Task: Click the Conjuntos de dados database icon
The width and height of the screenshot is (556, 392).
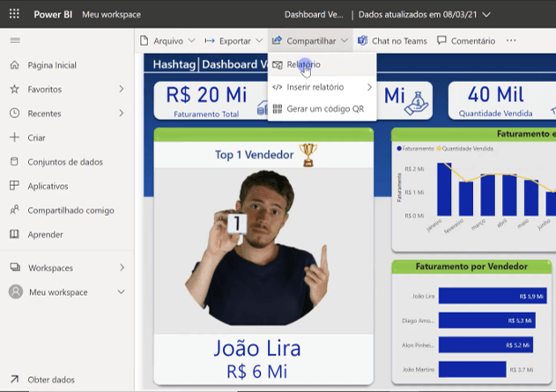Action: coord(14,161)
